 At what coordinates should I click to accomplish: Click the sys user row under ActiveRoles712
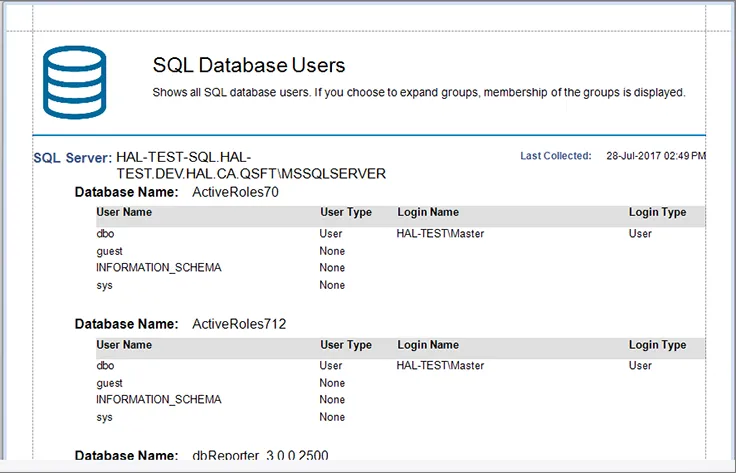tap(104, 417)
